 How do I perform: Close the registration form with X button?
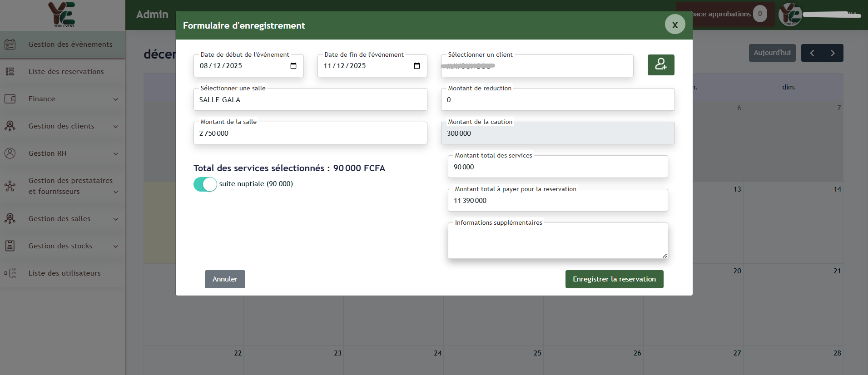point(675,25)
